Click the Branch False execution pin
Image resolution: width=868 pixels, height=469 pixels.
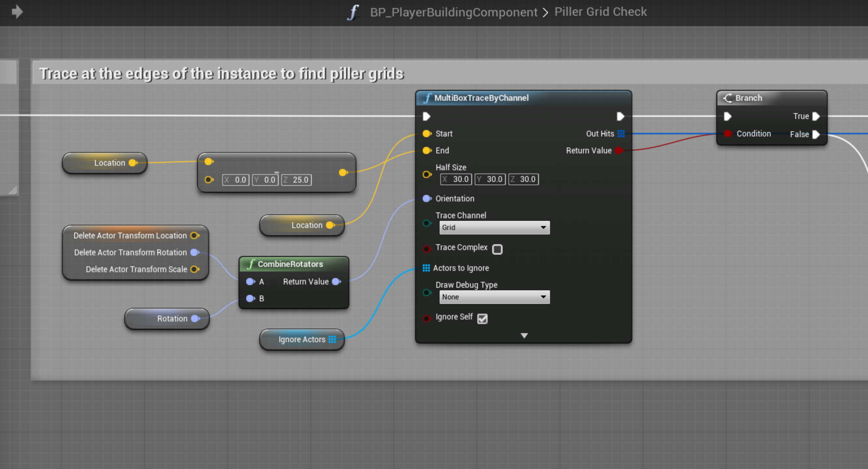816,135
